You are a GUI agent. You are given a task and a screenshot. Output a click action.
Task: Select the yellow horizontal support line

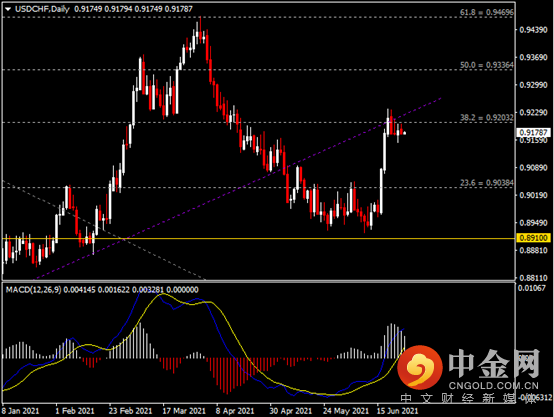[x=258, y=239]
